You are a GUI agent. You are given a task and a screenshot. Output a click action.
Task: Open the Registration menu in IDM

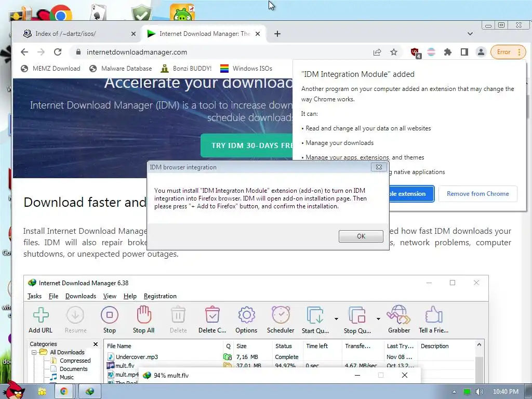pos(160,296)
